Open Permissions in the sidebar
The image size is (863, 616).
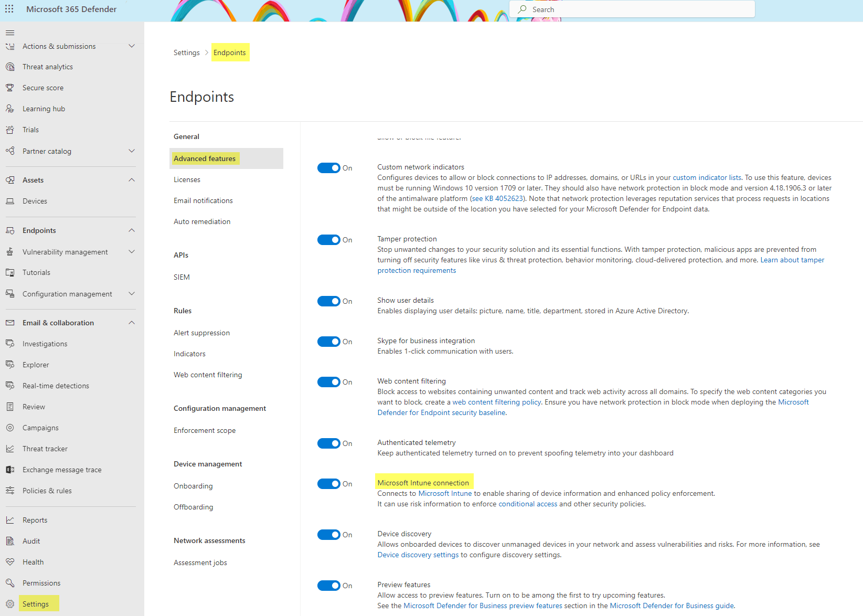(41, 583)
